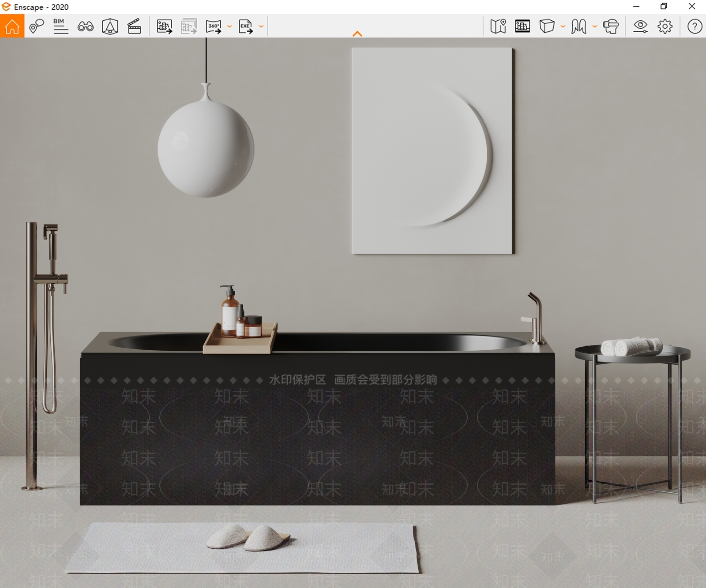Open the BIM info panel
This screenshot has width=706, height=588.
tap(61, 26)
